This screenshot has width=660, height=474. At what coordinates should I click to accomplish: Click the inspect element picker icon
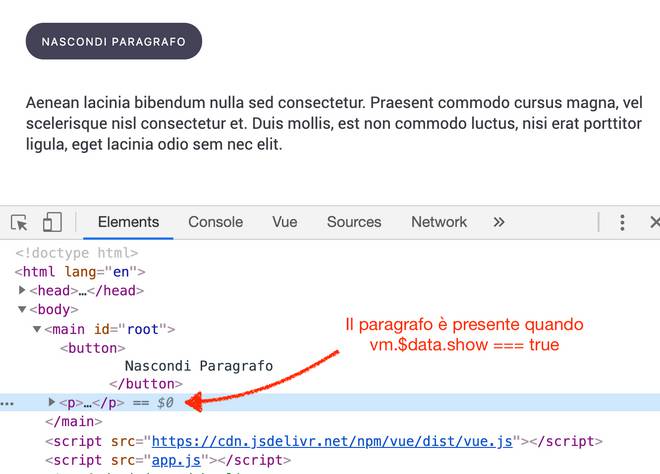click(19, 222)
